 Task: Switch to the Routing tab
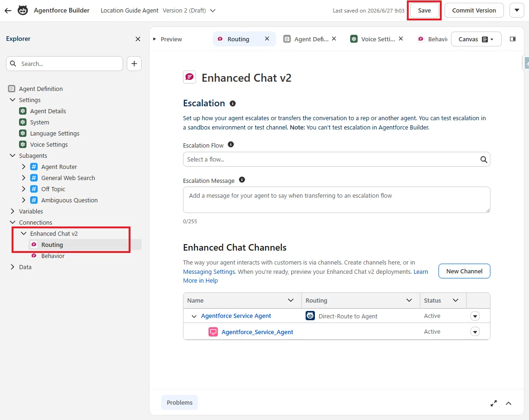(238, 39)
